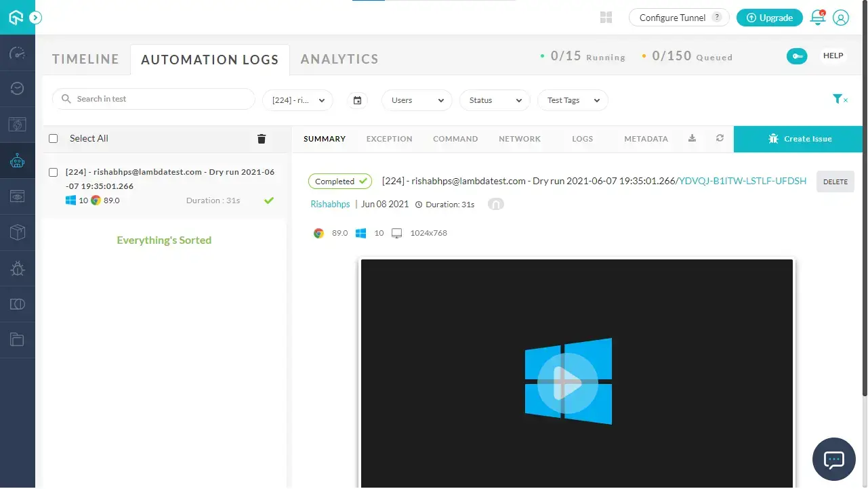Switch to the Analytics tab
This screenshot has width=868, height=489.
pyautogui.click(x=339, y=59)
